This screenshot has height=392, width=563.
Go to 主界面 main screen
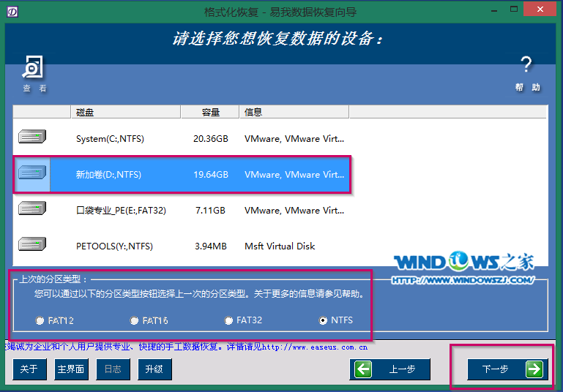point(71,369)
